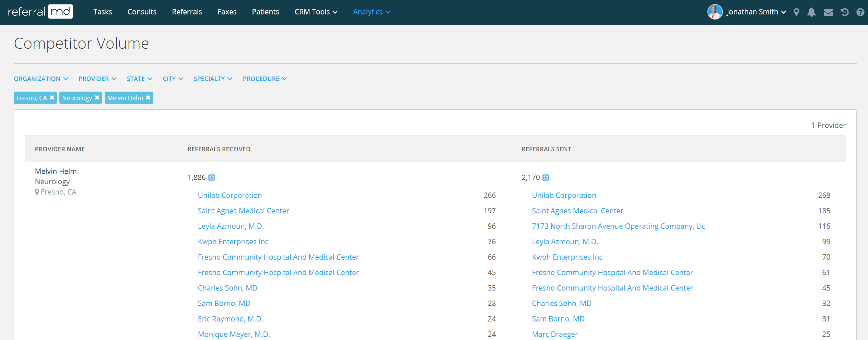Open Jonathan Smith user menu
The image size is (868, 340).
[x=756, y=12]
